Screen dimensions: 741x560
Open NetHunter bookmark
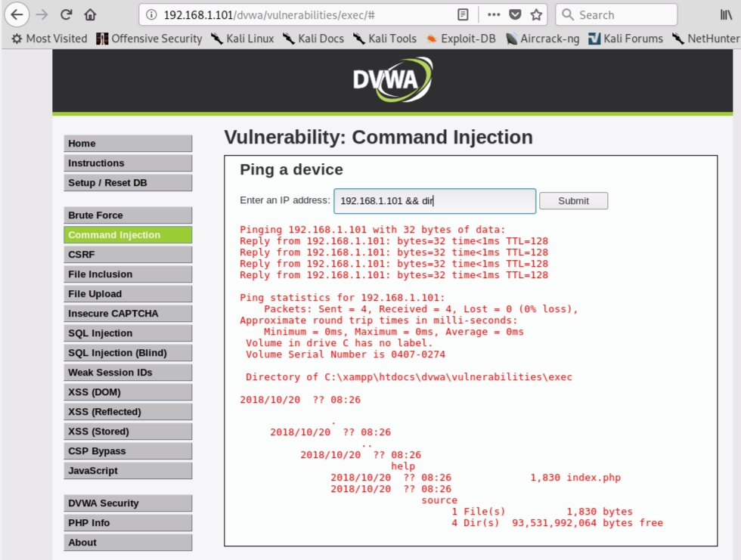coord(706,39)
